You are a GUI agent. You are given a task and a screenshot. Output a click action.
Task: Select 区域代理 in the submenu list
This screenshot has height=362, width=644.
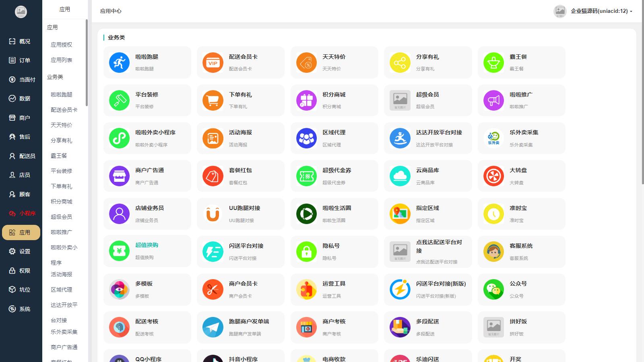[x=62, y=290]
